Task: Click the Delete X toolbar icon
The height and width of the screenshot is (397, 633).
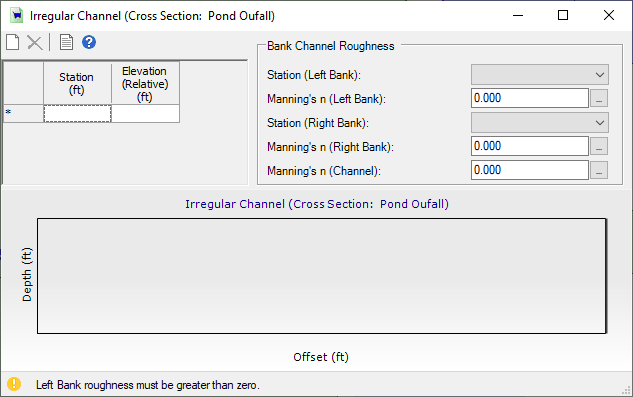Action: point(35,42)
